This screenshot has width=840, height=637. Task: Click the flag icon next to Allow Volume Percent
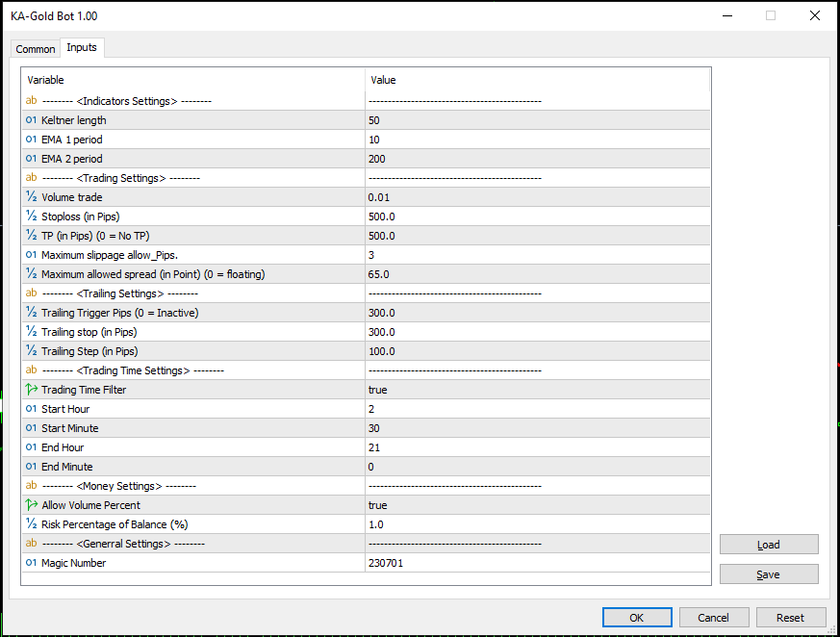coord(30,504)
